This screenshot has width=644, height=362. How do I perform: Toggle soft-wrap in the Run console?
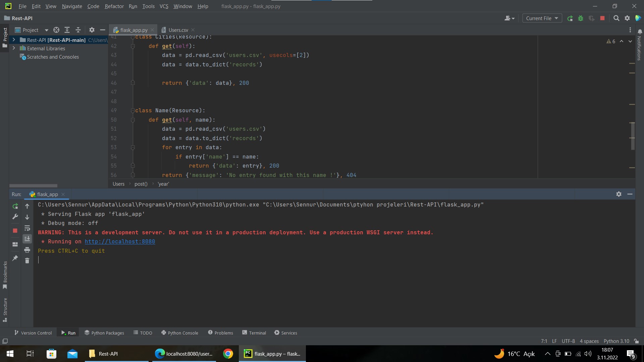coord(27,228)
